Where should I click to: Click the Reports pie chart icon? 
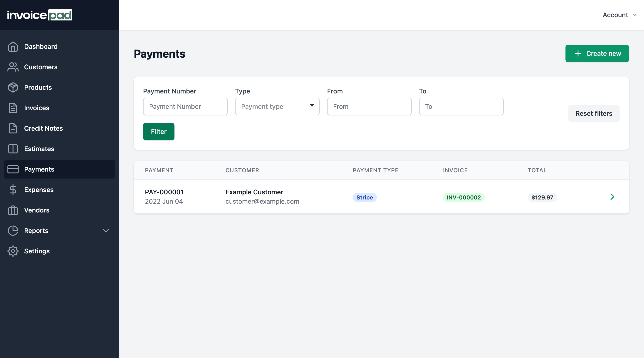pos(13,231)
